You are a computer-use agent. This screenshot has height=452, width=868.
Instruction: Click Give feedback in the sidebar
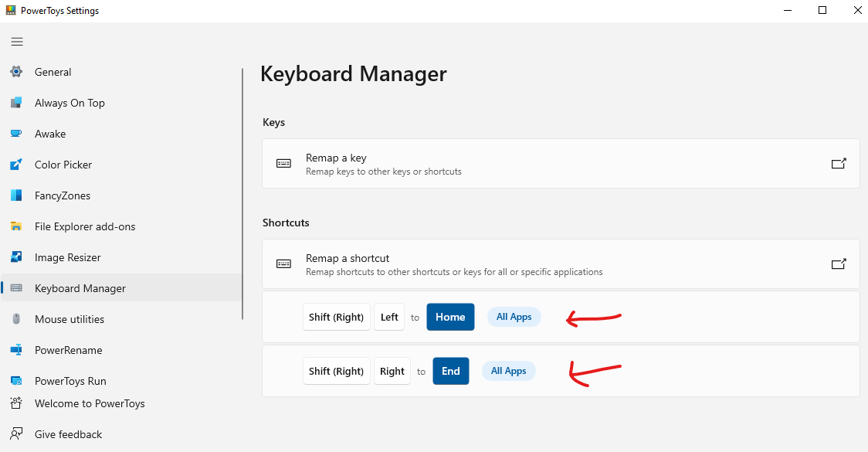click(x=121, y=434)
